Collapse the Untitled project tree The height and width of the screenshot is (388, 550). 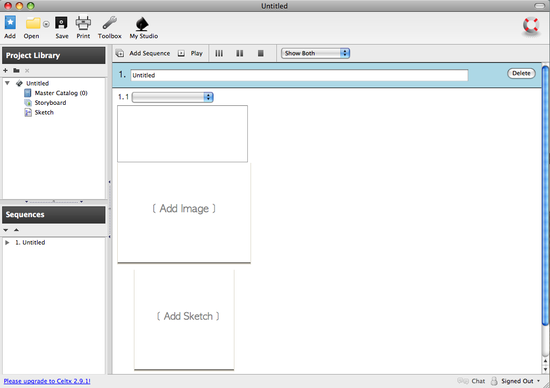click(7, 83)
